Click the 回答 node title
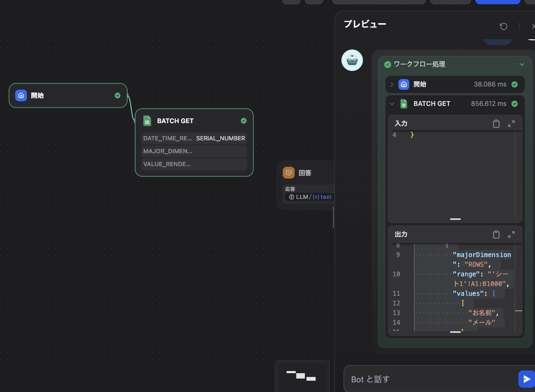 (305, 173)
